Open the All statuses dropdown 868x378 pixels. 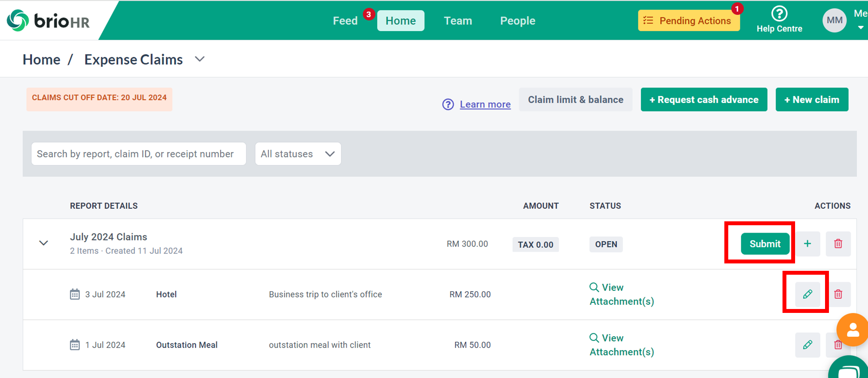coord(298,154)
